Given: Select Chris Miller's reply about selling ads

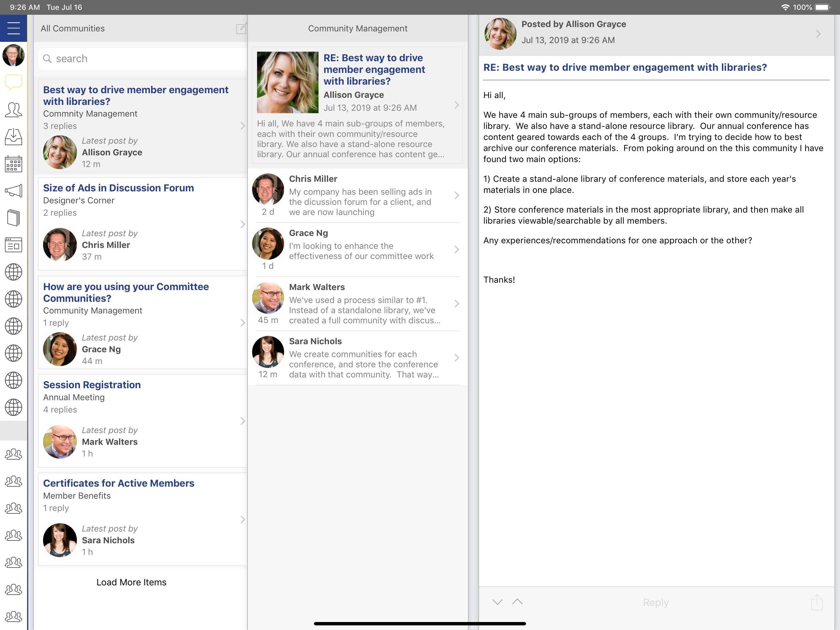Looking at the screenshot, I should 357,195.
